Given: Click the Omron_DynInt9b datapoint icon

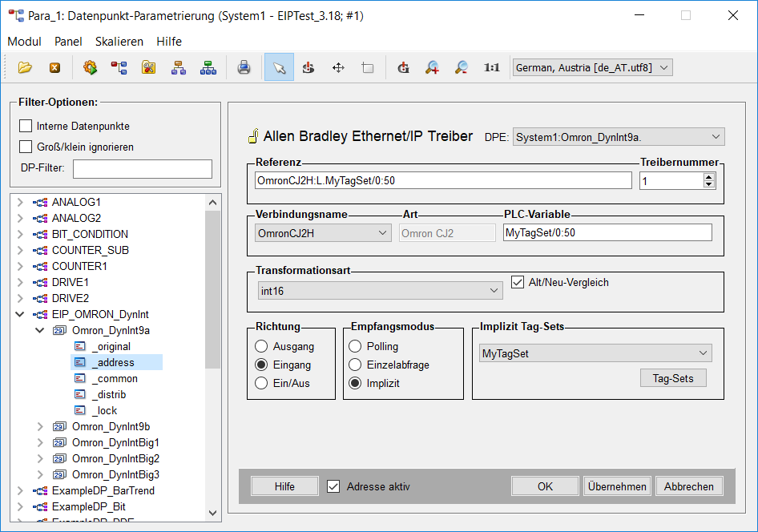Looking at the screenshot, I should point(59,427).
